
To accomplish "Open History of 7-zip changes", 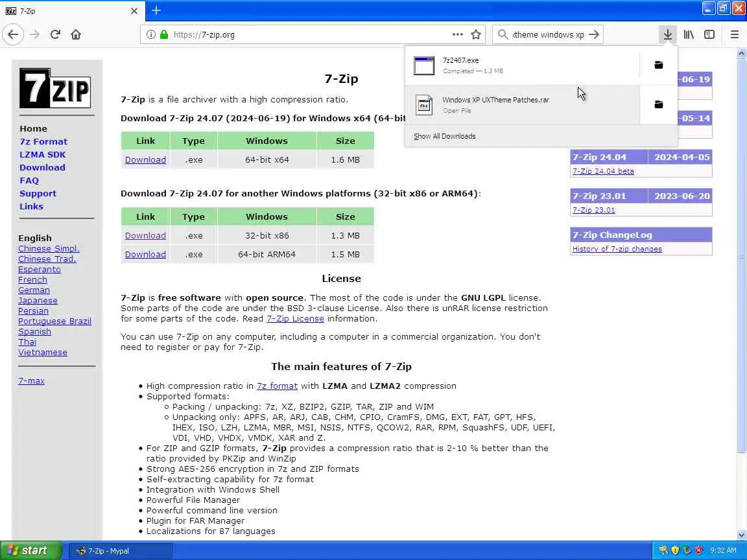I will pos(617,249).
